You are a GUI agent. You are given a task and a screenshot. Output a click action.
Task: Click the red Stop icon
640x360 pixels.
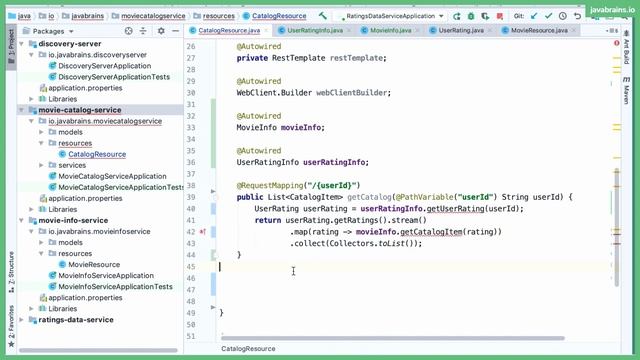[500, 16]
